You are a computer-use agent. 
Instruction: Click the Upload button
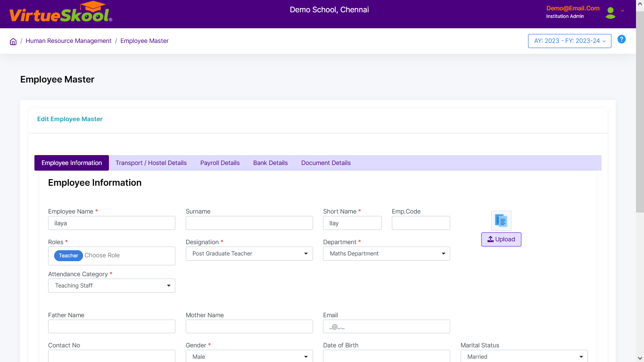(501, 239)
